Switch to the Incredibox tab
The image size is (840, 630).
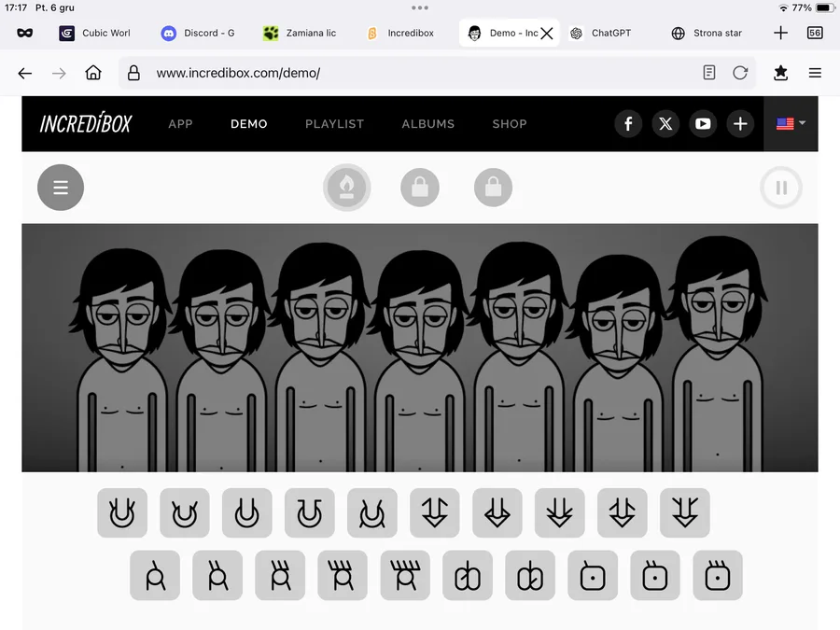click(x=400, y=34)
